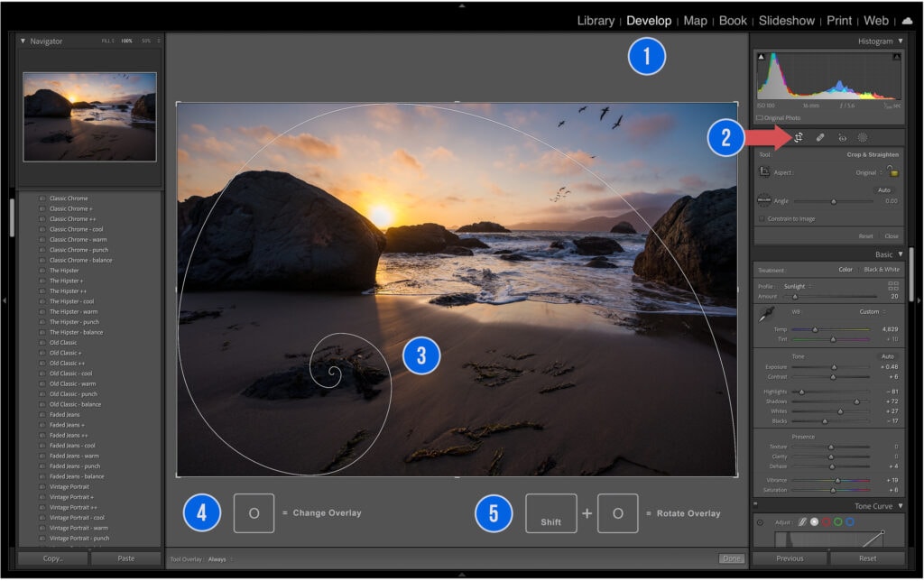Open the Aspect Original dropdown

coord(866,172)
